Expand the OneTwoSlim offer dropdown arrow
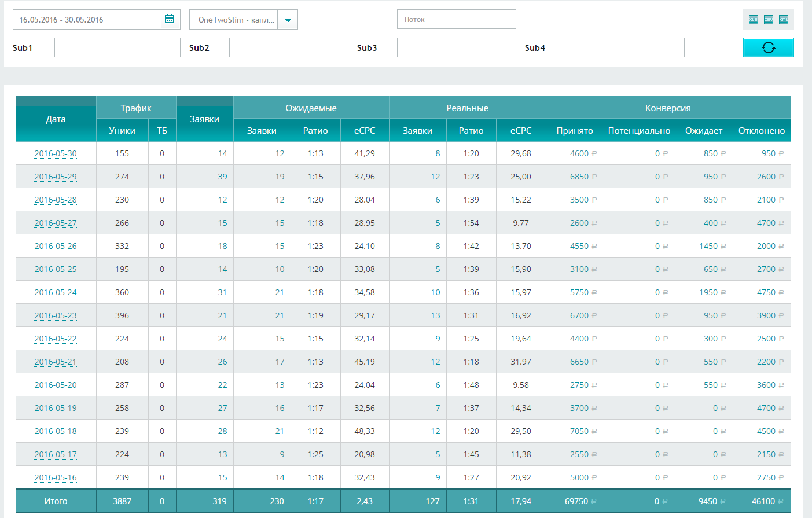812x518 pixels. click(x=288, y=20)
